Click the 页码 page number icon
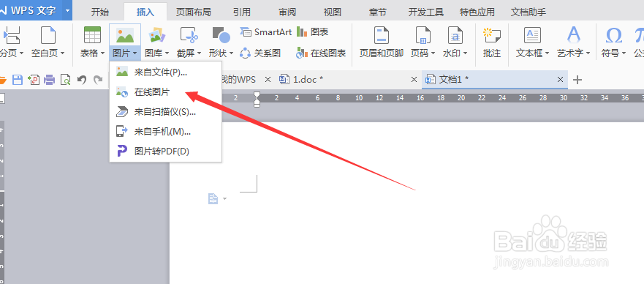The image size is (644, 284). [423, 35]
